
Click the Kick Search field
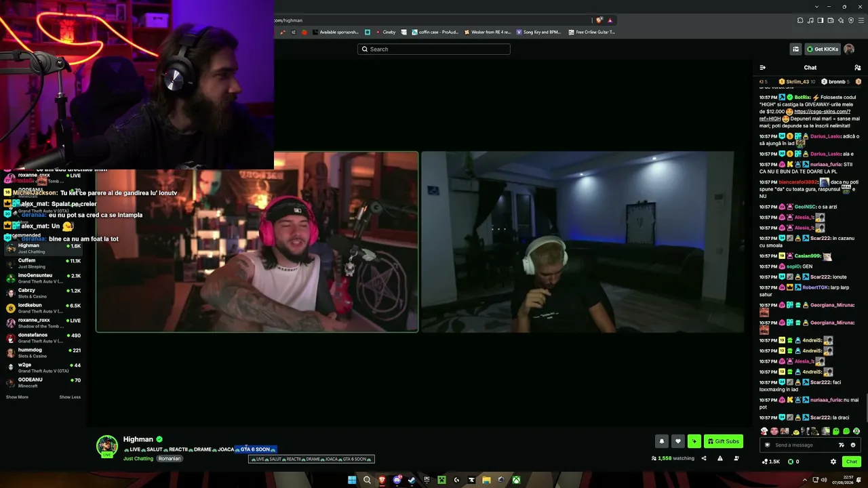coord(434,49)
